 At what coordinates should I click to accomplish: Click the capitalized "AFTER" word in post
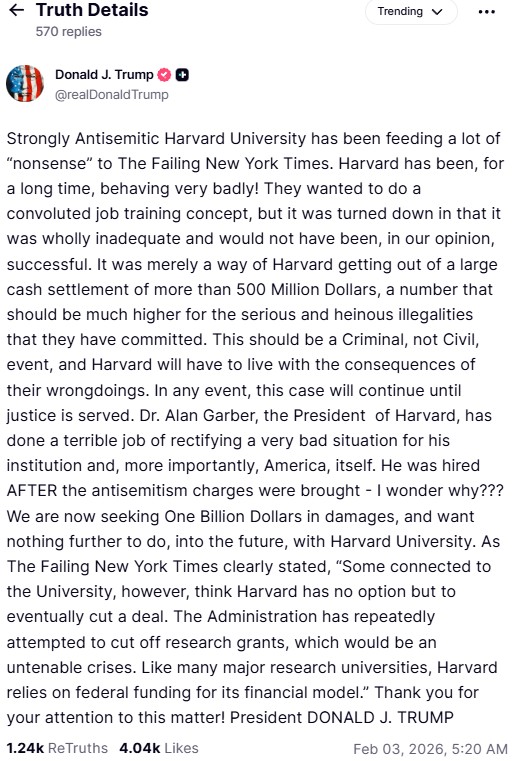click(32, 491)
